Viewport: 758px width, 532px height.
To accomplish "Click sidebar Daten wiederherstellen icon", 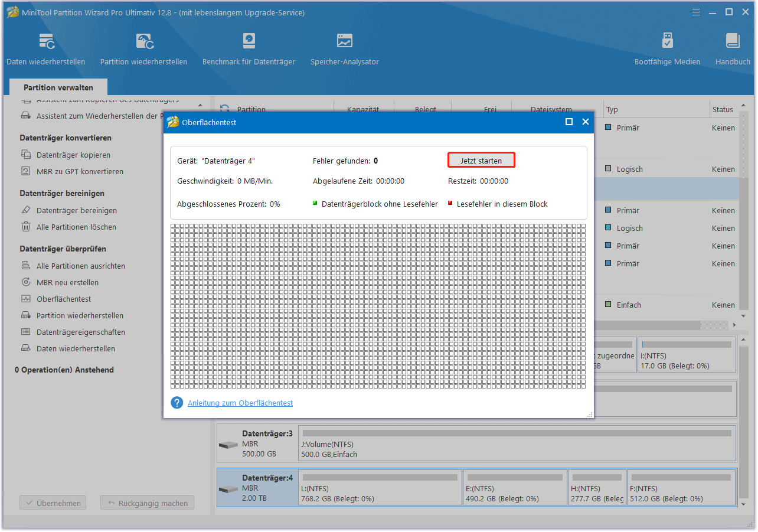I will pos(26,348).
